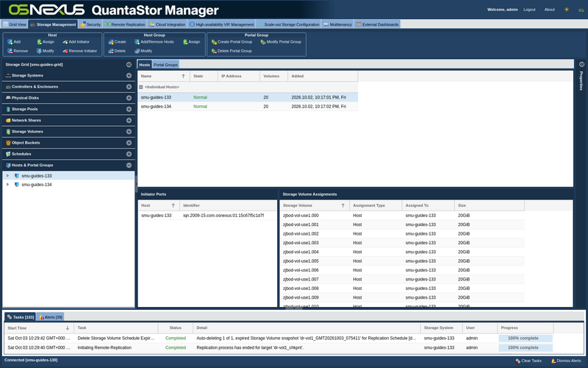Sort hosts by Name column
This screenshot has width=588, height=368.
tap(163, 77)
